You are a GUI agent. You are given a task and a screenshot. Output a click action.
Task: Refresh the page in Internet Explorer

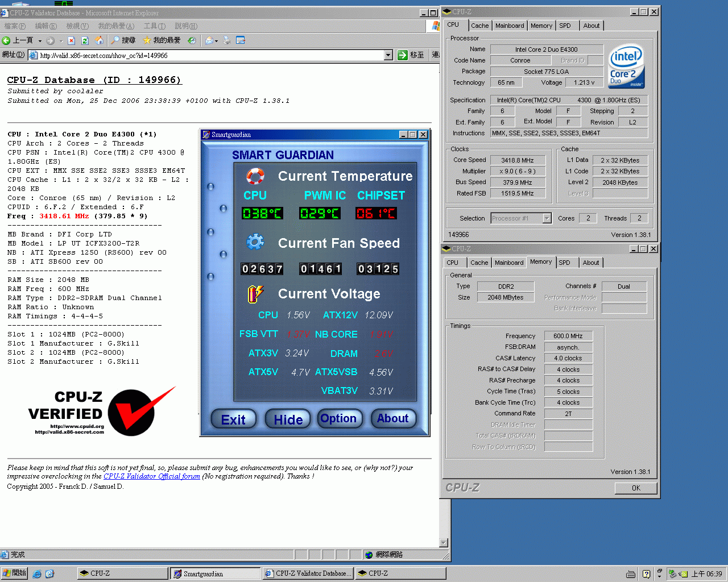85,40
